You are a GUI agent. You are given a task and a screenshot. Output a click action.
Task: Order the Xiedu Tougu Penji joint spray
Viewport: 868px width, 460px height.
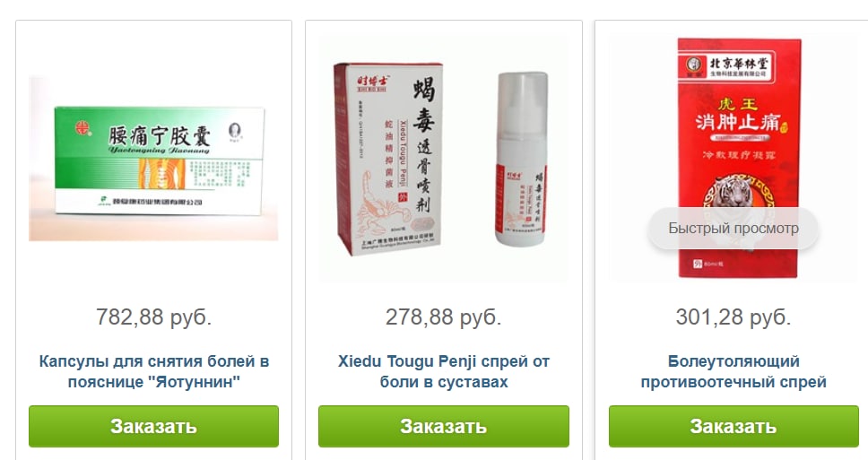[443, 426]
